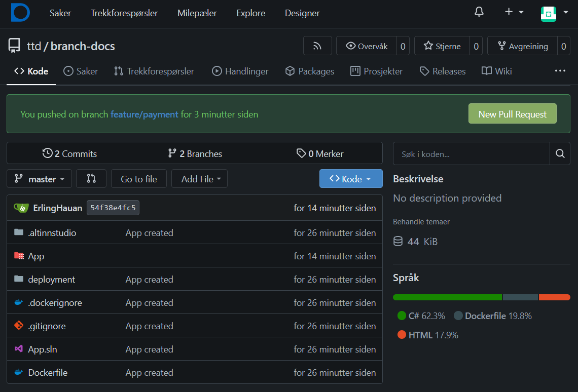Open the three-dots overflow menu
The width and height of the screenshot is (578, 392).
click(560, 71)
